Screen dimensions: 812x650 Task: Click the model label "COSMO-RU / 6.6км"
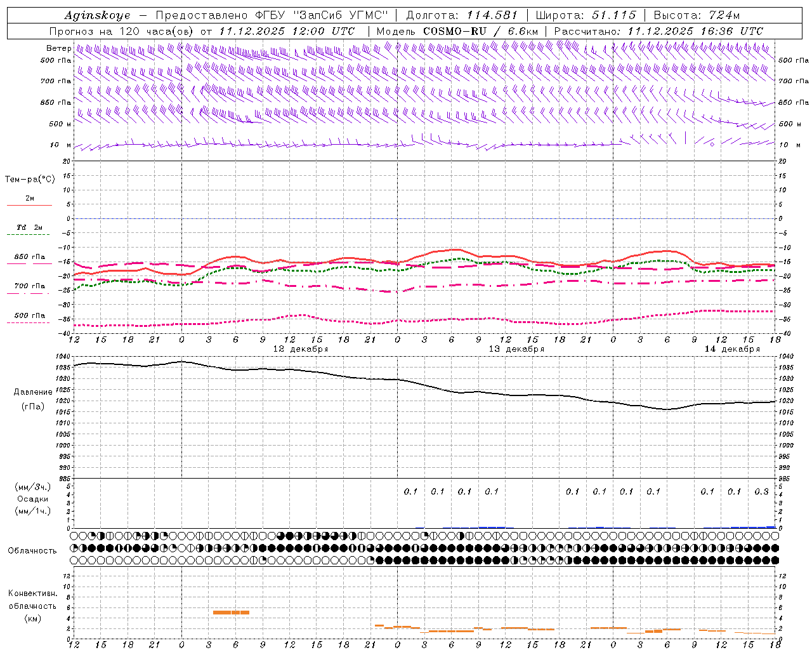(480, 31)
